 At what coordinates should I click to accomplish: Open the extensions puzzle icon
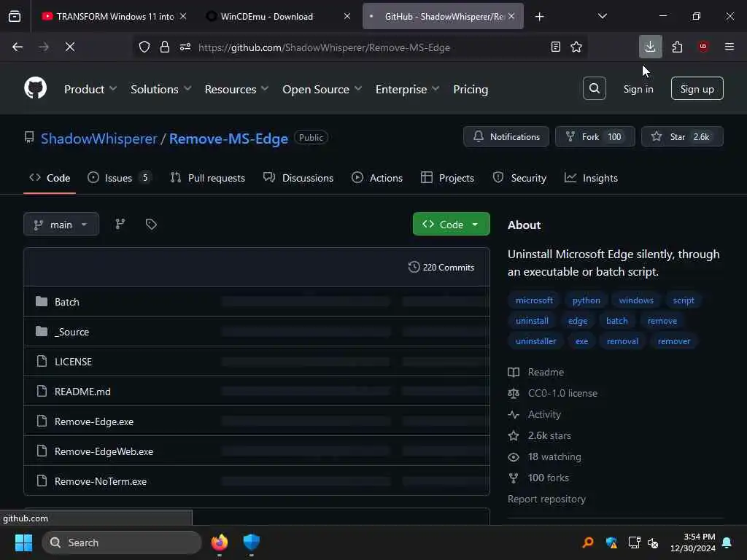(x=677, y=47)
